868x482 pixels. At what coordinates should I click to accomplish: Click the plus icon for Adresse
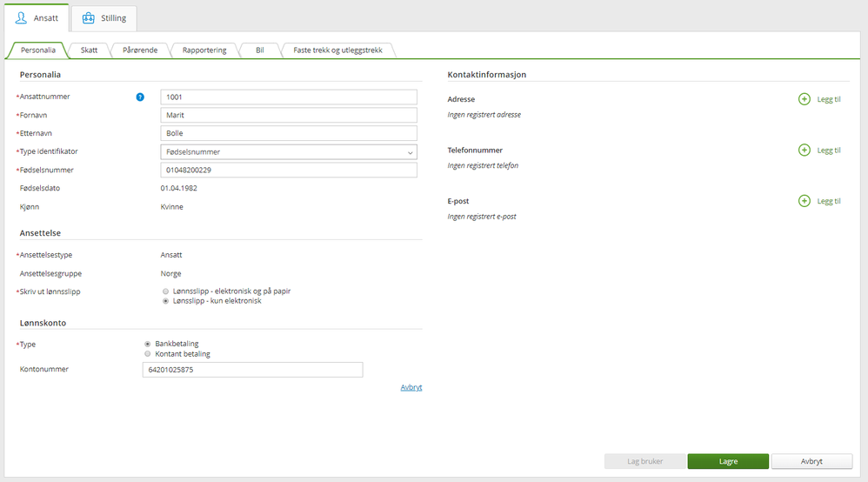(804, 99)
